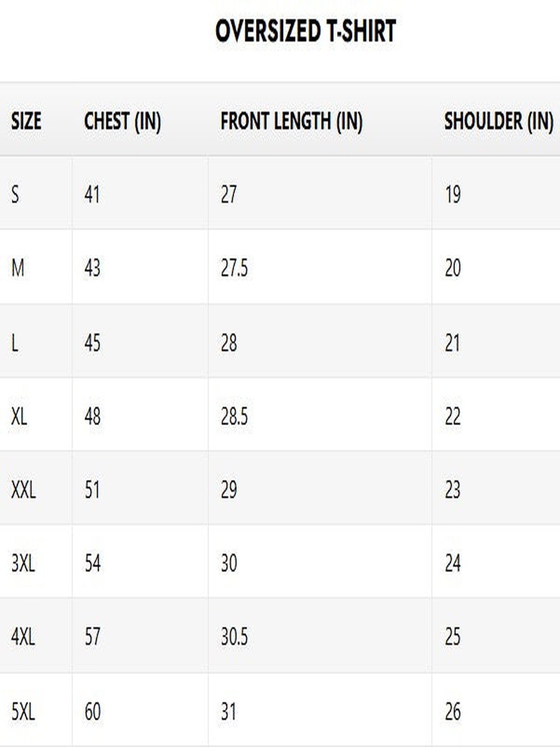Click the XXL size row label
Viewport: 560px width, 747px height.
[x=23, y=490]
